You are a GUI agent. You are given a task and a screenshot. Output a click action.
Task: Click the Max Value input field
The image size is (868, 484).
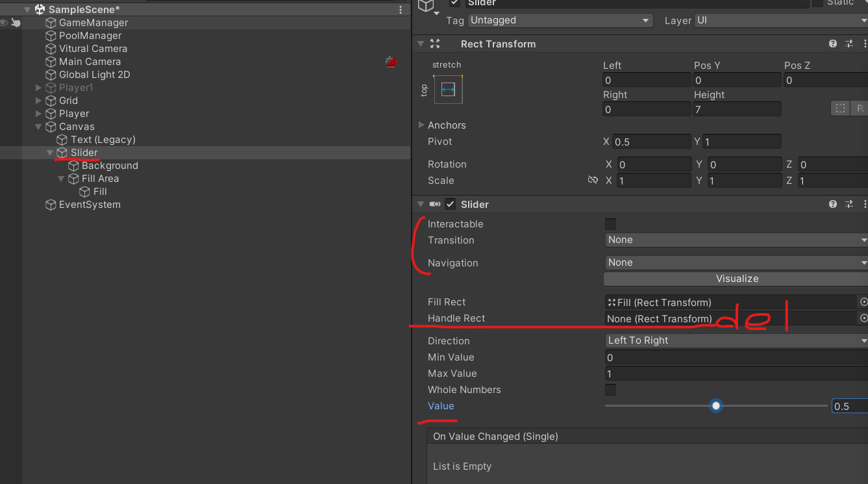click(x=736, y=374)
